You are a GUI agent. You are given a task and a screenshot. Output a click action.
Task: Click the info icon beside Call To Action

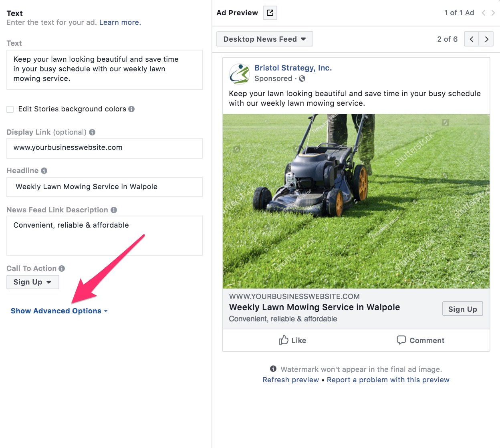point(62,268)
